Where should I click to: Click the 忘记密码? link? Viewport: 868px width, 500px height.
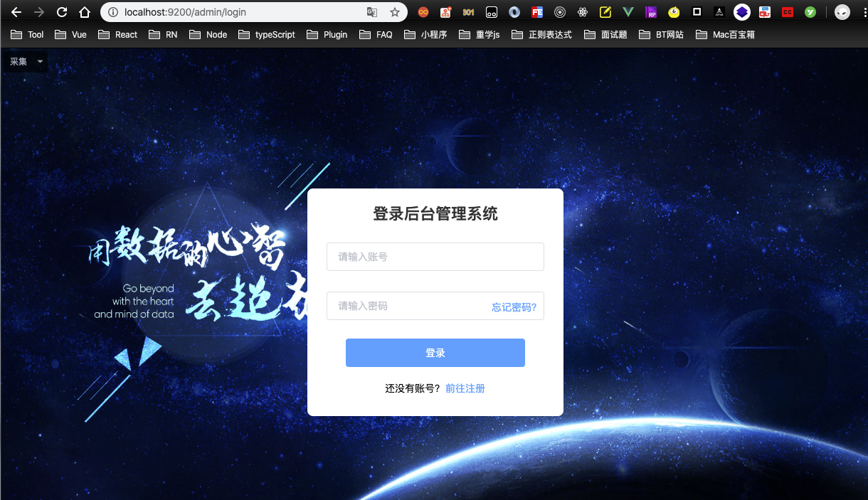514,307
